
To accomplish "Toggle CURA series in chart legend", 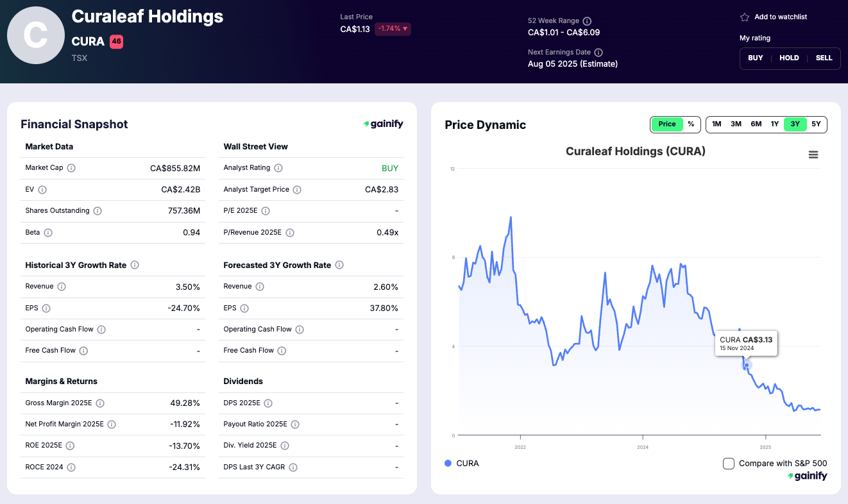I will tap(462, 464).
